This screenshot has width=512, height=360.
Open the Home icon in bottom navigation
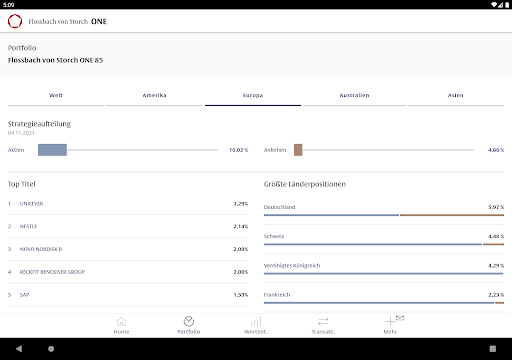(121, 321)
